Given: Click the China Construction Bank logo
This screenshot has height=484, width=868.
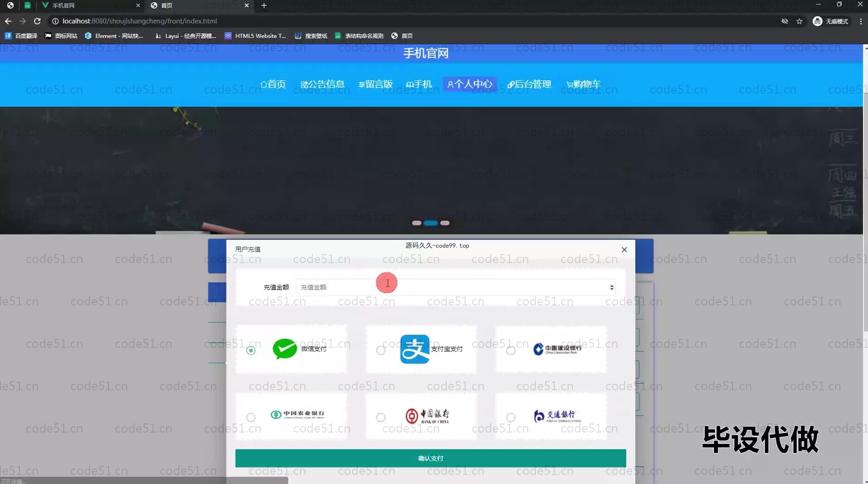Looking at the screenshot, I should (557, 349).
